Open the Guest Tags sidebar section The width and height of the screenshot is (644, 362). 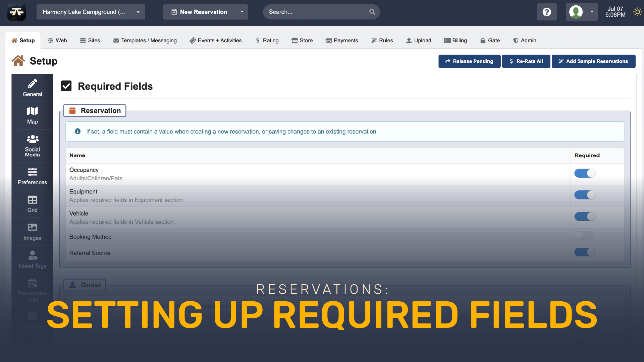pyautogui.click(x=32, y=259)
